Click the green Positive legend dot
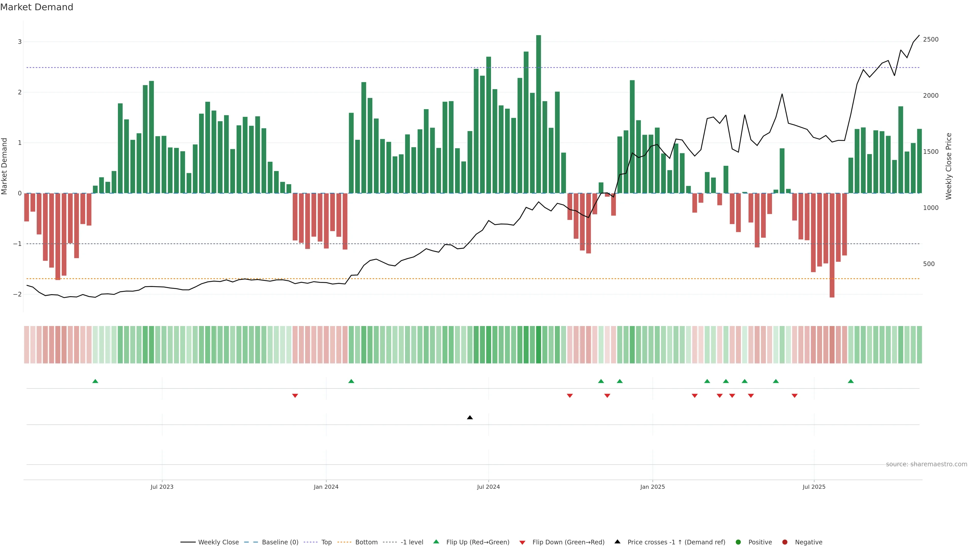The height and width of the screenshot is (551, 980). tap(738, 542)
